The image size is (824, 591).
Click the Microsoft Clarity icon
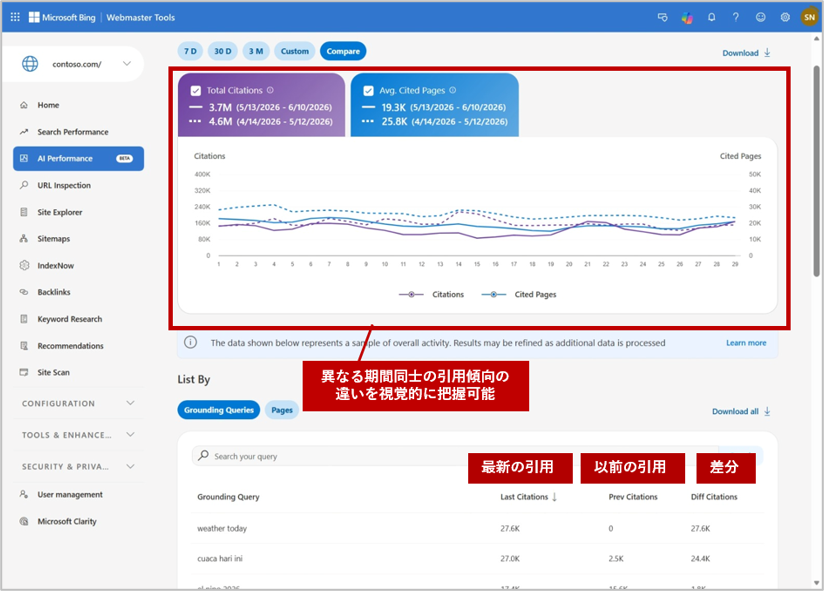pyautogui.click(x=24, y=521)
